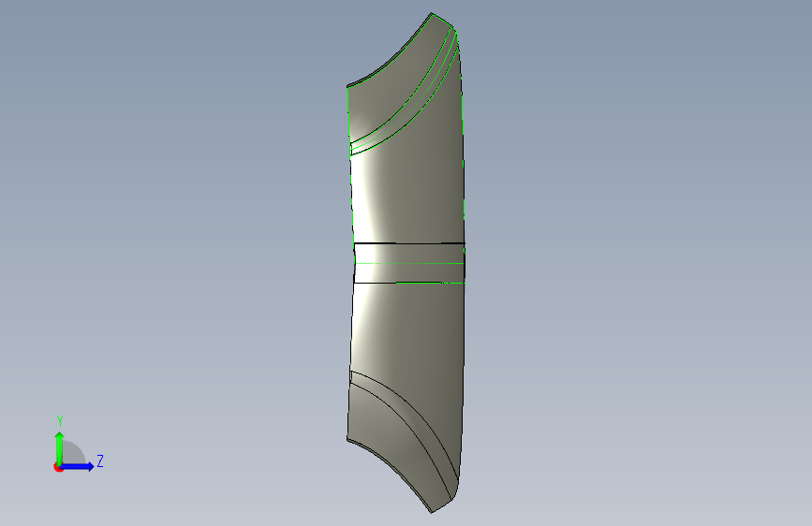812x526 pixels.
Task: Select the central horizontal band face on the part
Action: (409, 263)
